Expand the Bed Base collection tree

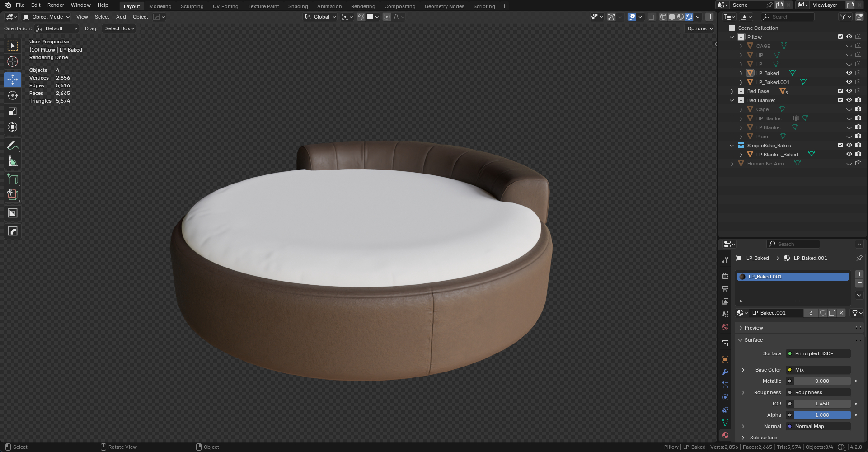(732, 91)
